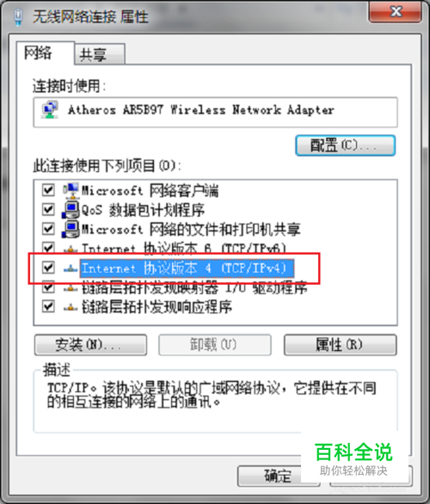Click the 安装(N) button

pyautogui.click(x=90, y=345)
